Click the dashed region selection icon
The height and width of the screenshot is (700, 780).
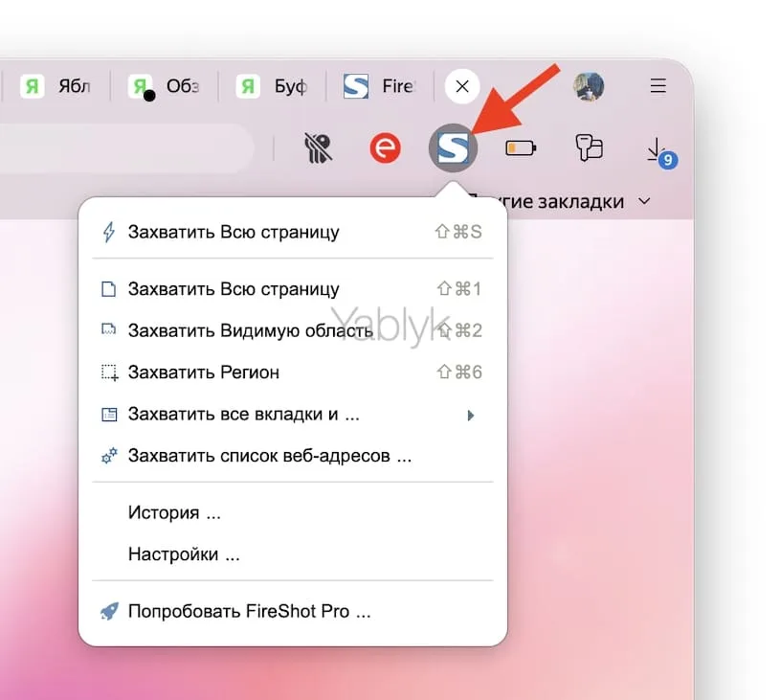(108, 372)
